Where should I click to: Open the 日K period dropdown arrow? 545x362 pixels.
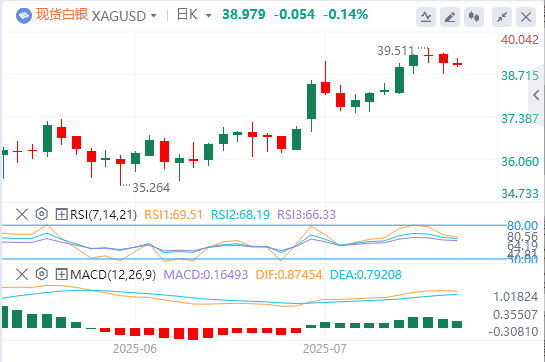[x=209, y=16]
